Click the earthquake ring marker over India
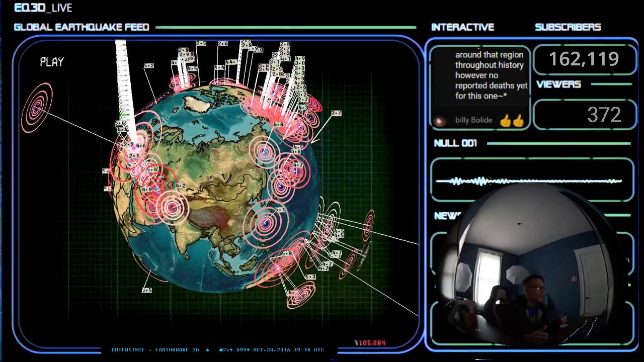Image resolution: width=644 pixels, height=362 pixels. [173, 207]
